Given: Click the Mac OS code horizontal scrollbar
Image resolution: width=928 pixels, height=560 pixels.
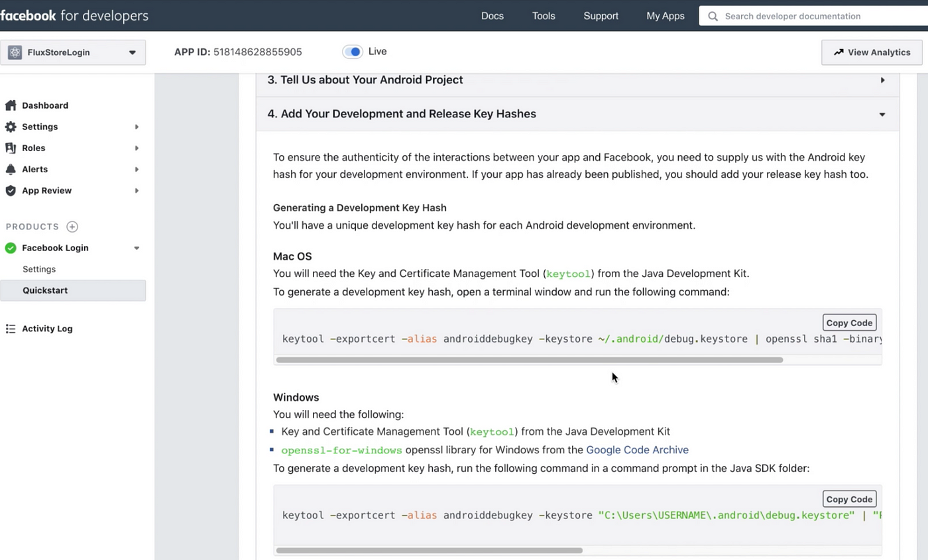Looking at the screenshot, I should pos(530,360).
